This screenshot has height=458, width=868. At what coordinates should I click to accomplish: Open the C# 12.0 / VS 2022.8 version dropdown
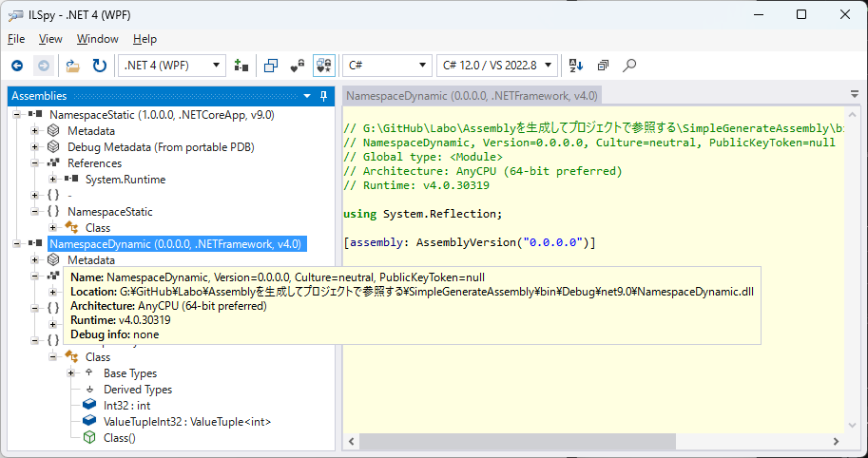(496, 66)
